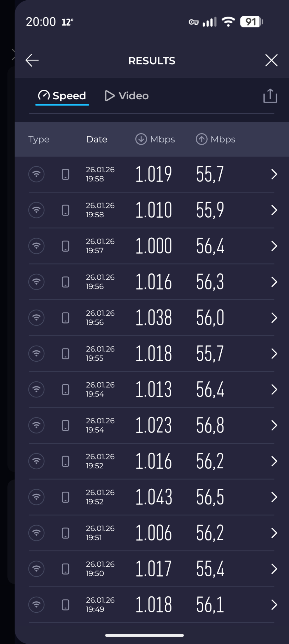The width and height of the screenshot is (289, 644).
Task: Tap the upload Mbps arrow icon
Action: 202,139
